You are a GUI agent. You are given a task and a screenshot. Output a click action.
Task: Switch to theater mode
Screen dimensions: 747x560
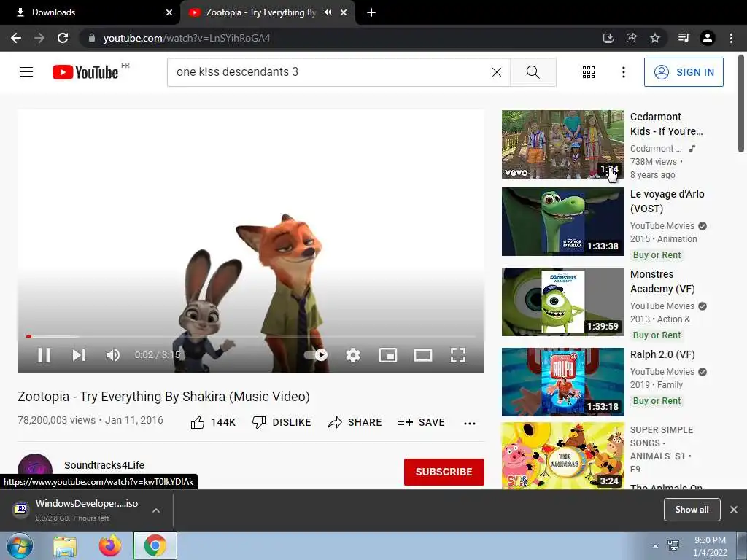[x=423, y=355]
